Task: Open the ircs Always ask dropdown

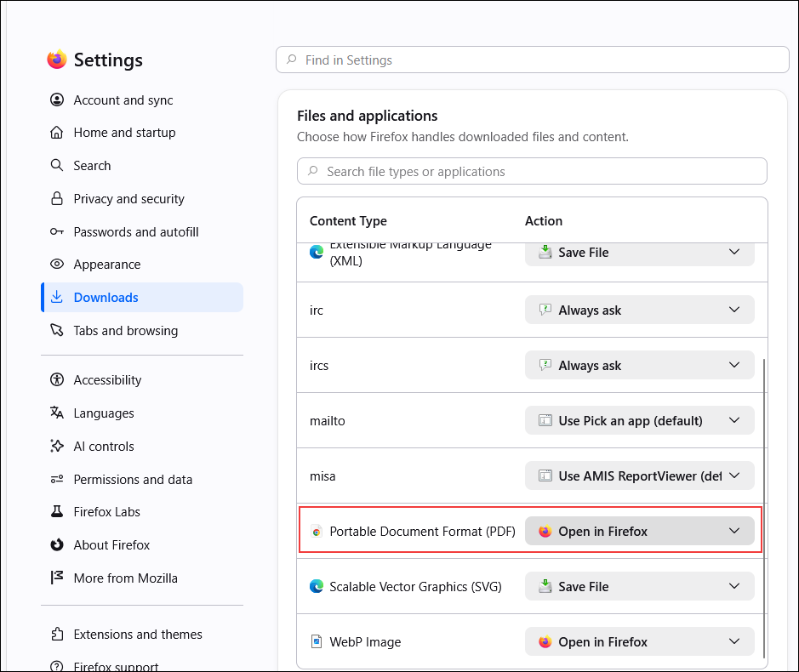Action: [640, 365]
